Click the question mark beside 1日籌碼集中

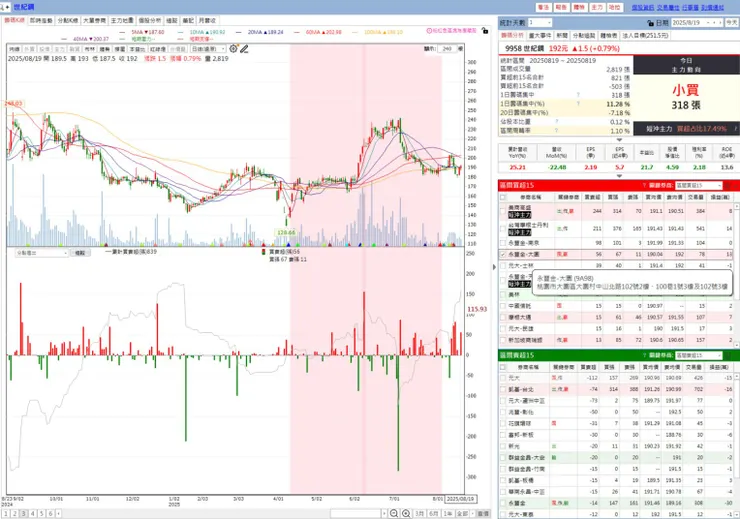(x=578, y=95)
